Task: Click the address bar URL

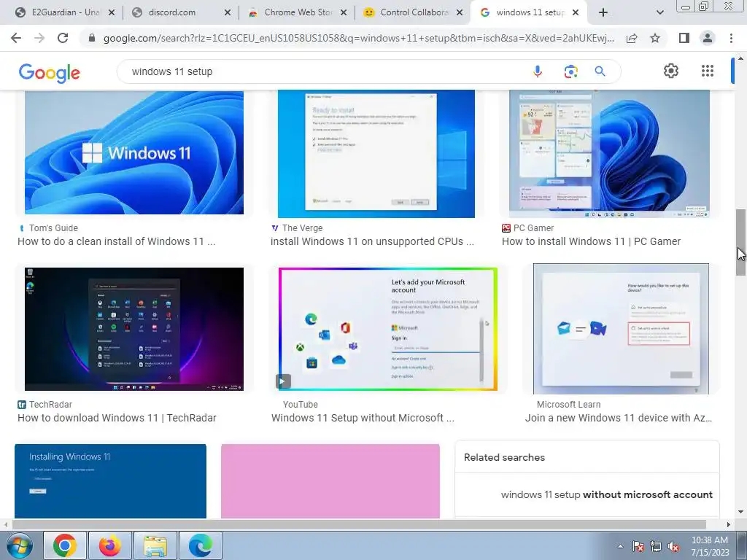Action: coord(358,38)
